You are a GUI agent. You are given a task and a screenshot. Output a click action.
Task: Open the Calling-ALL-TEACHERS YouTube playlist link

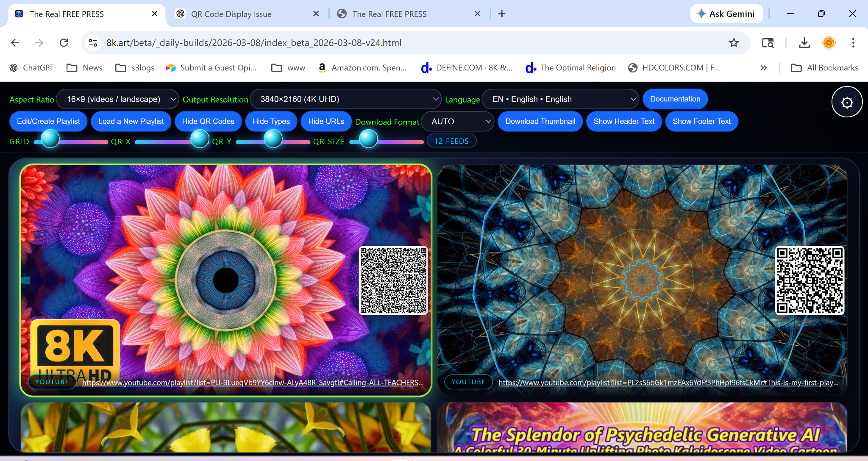253,383
